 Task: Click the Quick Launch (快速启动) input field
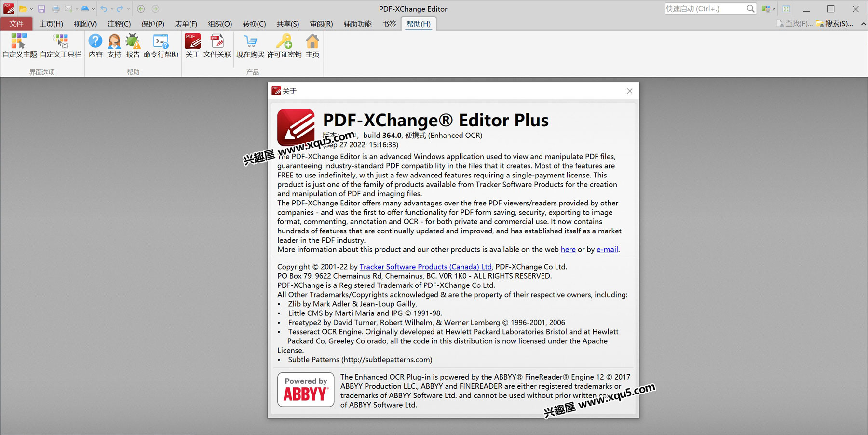pos(705,9)
